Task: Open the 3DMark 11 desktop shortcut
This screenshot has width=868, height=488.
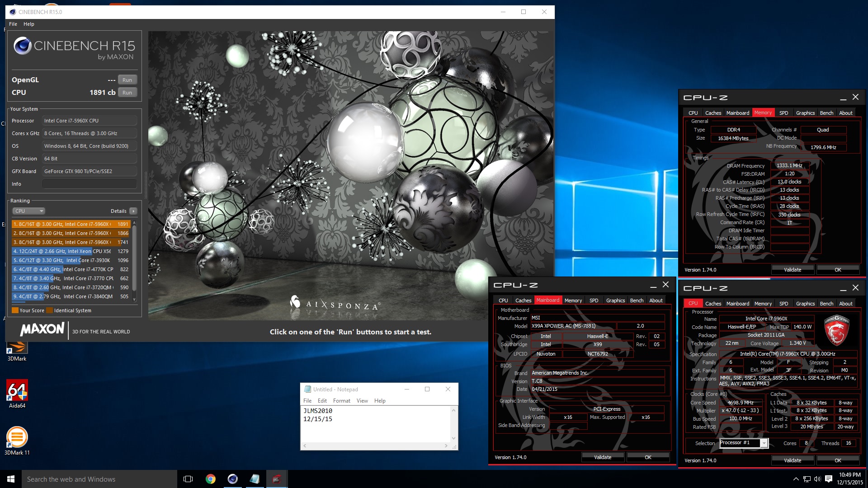Action: point(17,441)
